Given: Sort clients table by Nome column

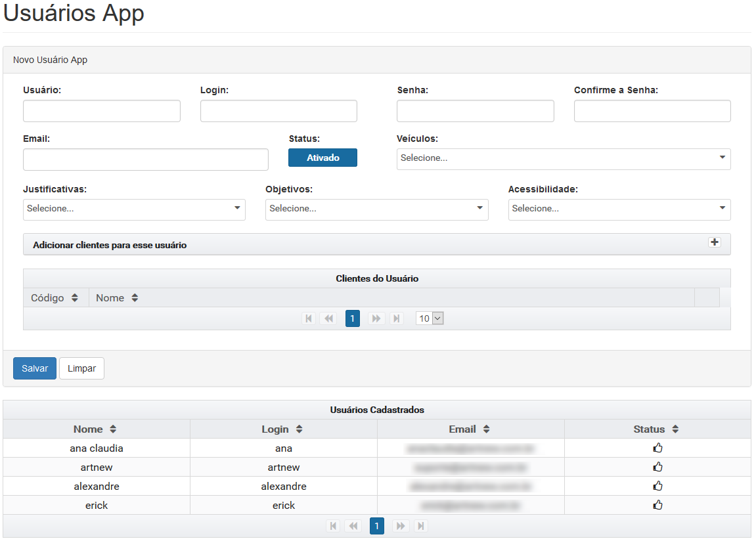Looking at the screenshot, I should pyautogui.click(x=135, y=297).
